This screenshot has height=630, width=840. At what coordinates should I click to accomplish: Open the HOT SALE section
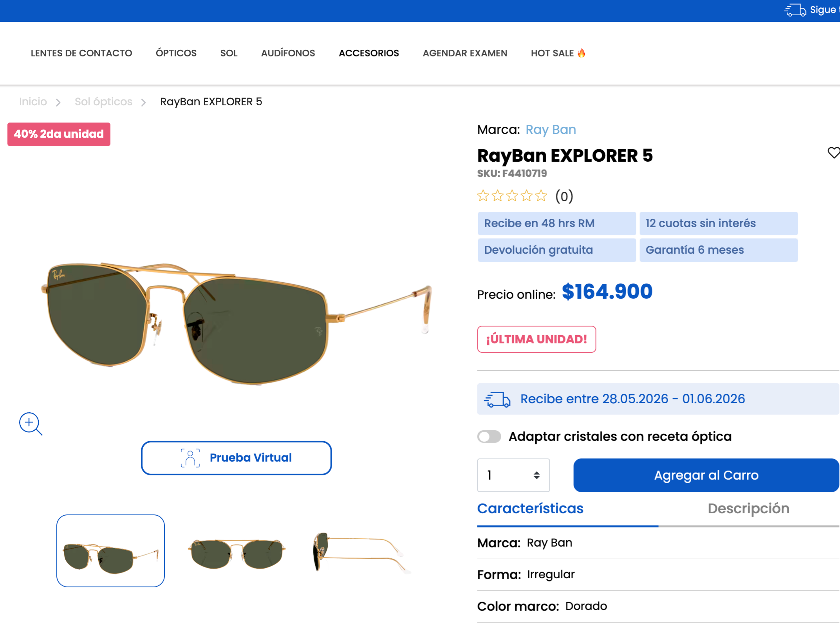558,53
